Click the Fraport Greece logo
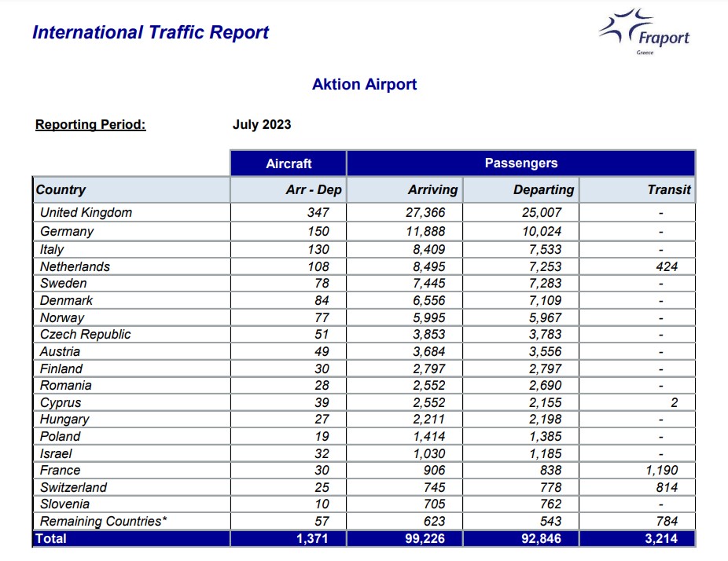Viewport: 728px width, 561px height. tap(645, 31)
